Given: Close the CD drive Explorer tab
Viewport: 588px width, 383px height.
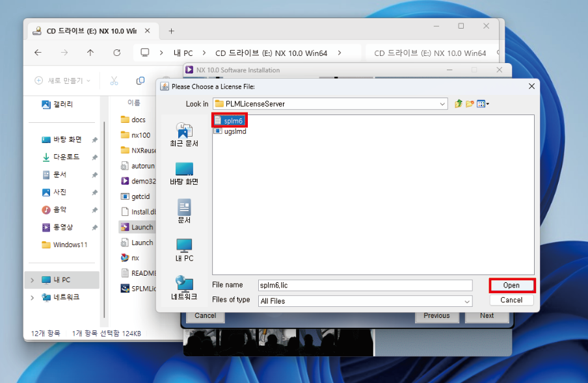Looking at the screenshot, I should [148, 31].
